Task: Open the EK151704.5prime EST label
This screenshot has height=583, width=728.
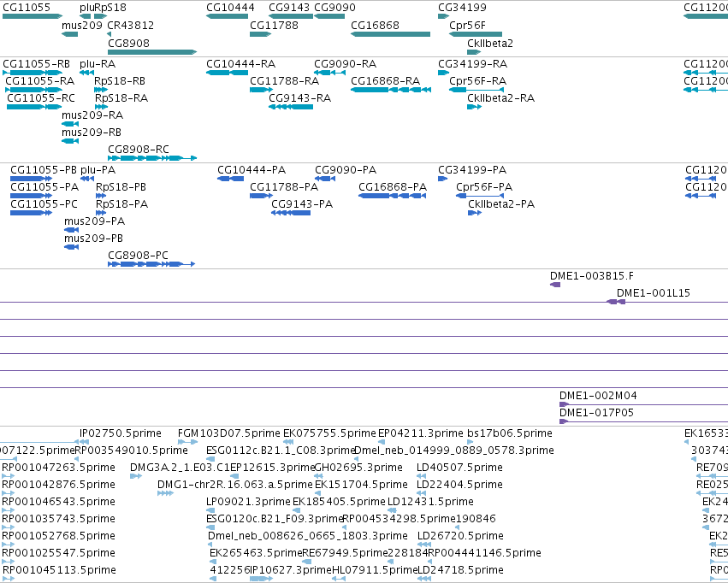Action: pyautogui.click(x=361, y=485)
